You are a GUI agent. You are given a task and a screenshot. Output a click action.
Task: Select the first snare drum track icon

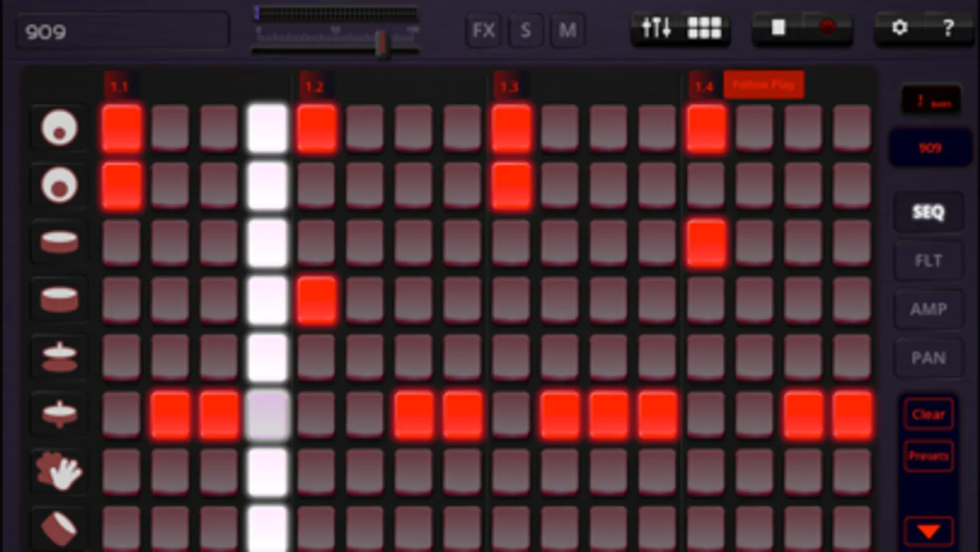point(59,242)
